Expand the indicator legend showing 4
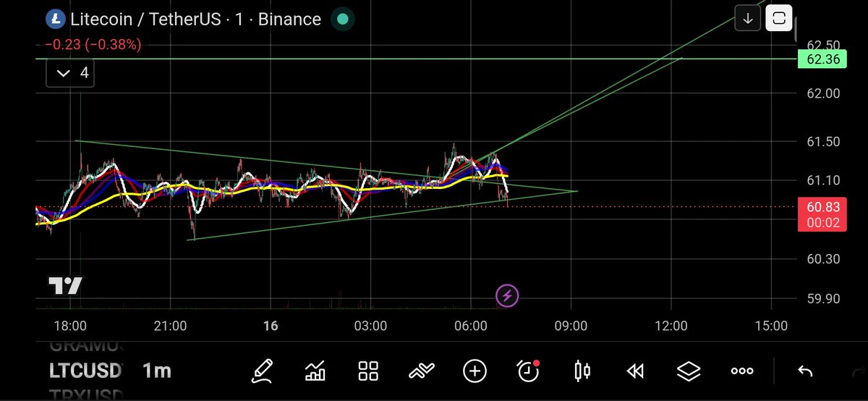868x401 pixels. point(69,73)
